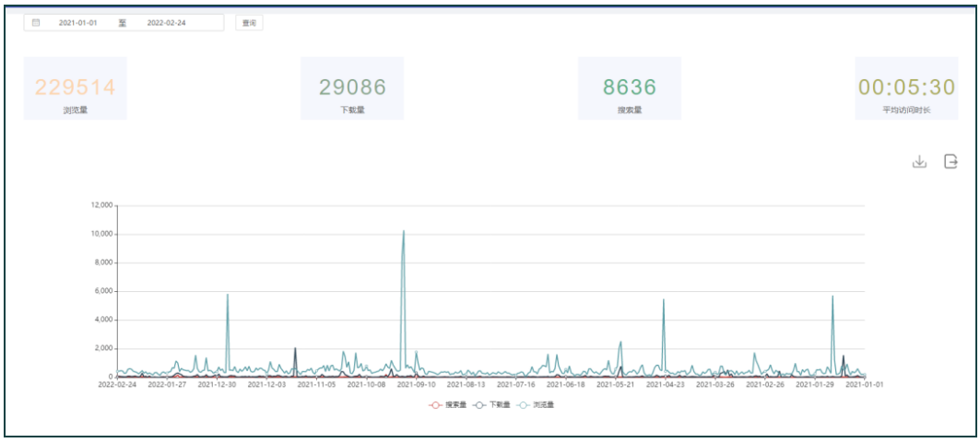Click the 查询 query button
The height and width of the screenshot is (443, 980).
click(248, 23)
